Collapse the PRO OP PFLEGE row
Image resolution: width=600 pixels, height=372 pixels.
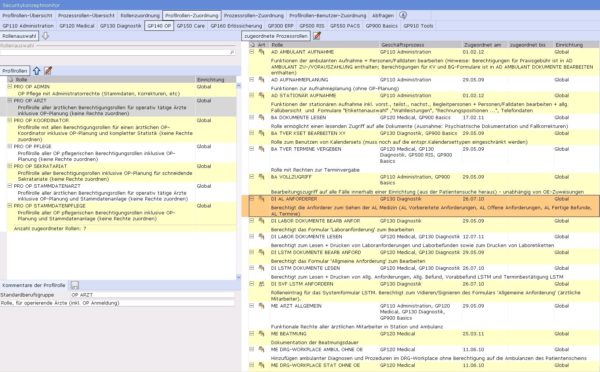(x=10, y=146)
